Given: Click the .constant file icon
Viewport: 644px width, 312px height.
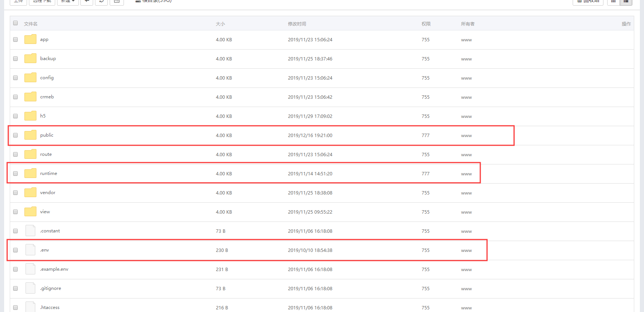Looking at the screenshot, I should 30,231.
